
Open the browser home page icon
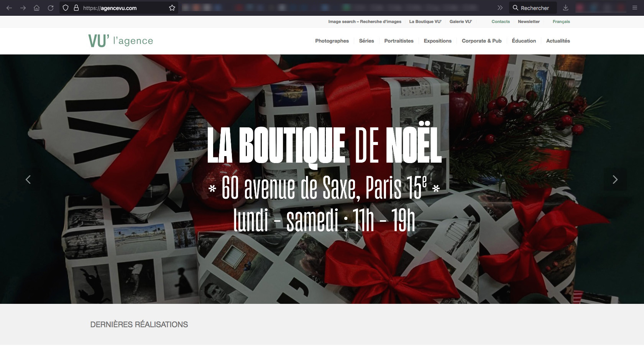coord(36,7)
